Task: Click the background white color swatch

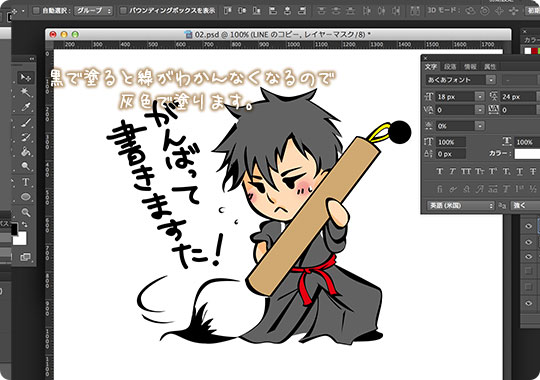Action: [x=21, y=239]
